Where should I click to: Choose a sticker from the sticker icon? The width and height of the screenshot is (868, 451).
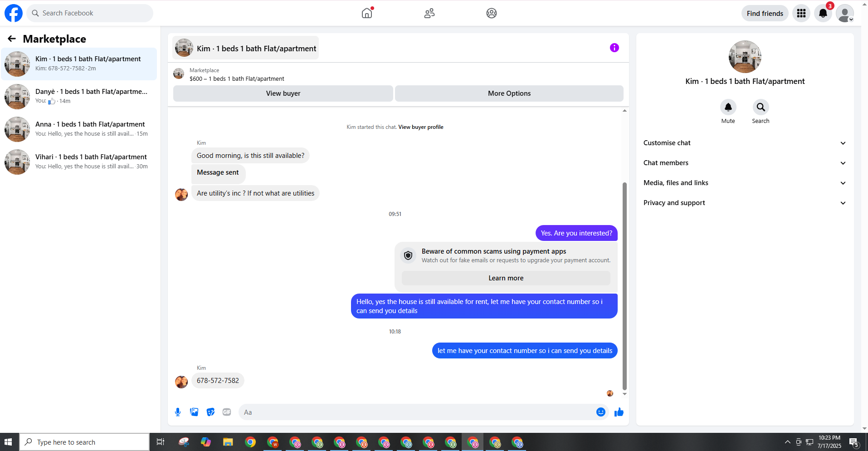pos(210,412)
